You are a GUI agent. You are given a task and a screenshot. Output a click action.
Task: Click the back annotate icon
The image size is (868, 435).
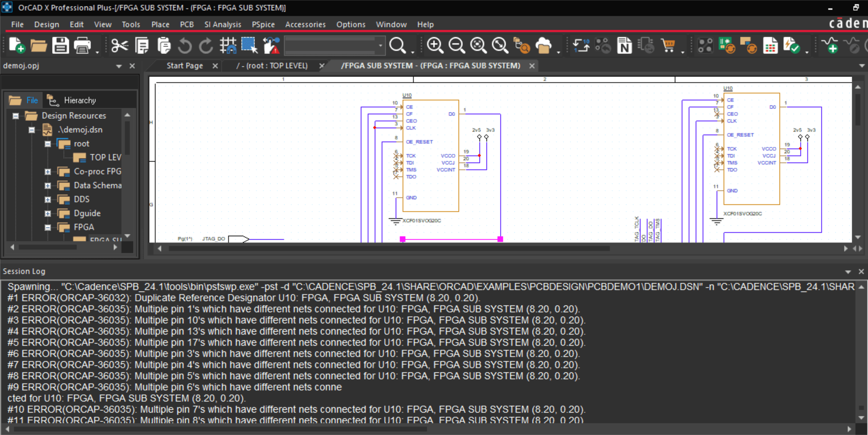coord(603,46)
